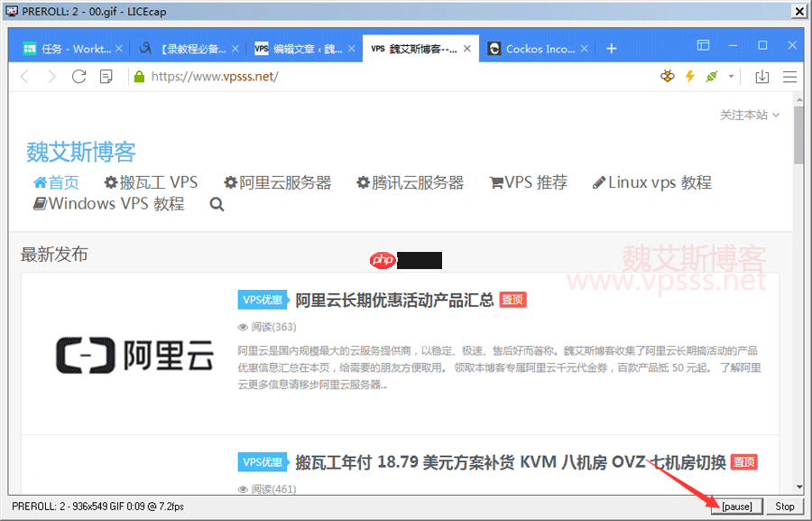Expand the green plug extension dropdown arrow

(x=731, y=77)
